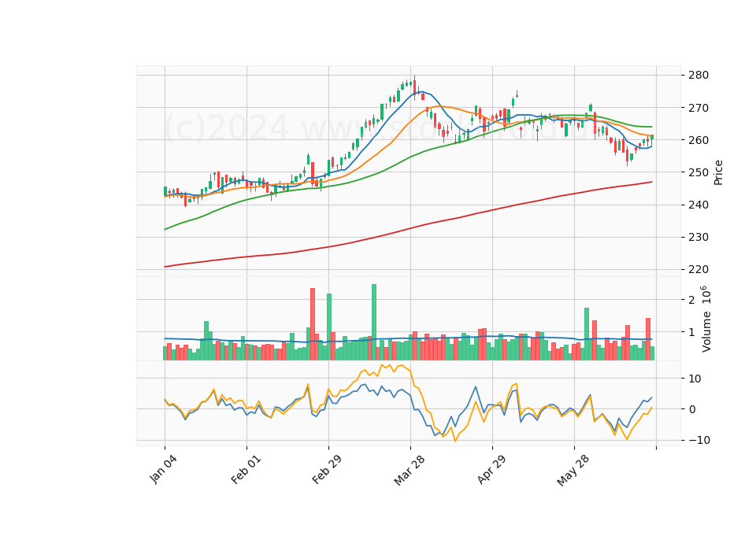Click the Price axis title
Screen dimensions: 756x543
click(x=718, y=172)
